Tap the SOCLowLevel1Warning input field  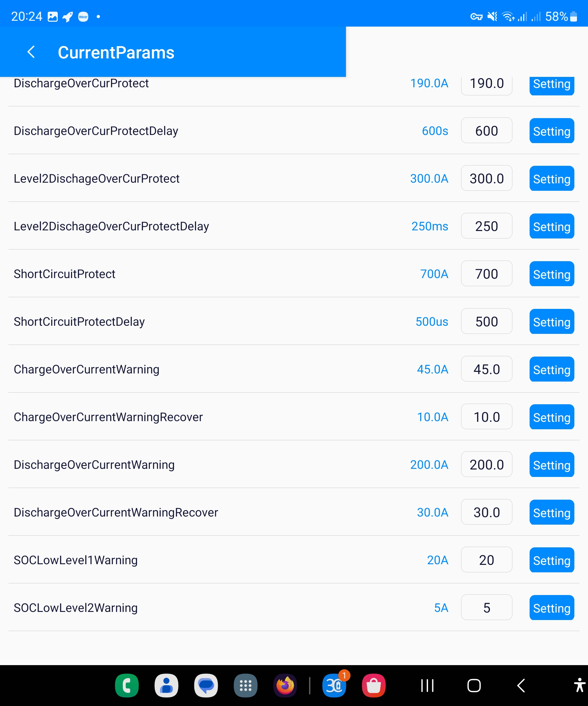pos(486,560)
